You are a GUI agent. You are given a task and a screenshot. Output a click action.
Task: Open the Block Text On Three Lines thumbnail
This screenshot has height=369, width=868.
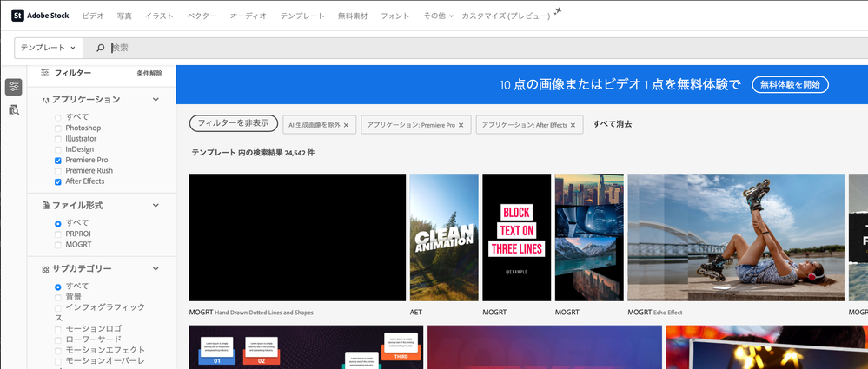[516, 237]
